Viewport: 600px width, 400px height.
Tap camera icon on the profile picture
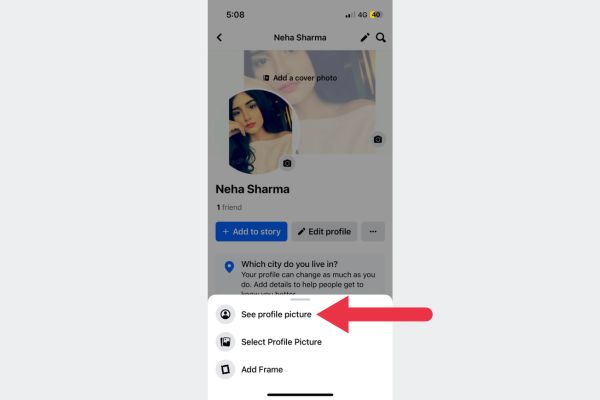pyautogui.click(x=287, y=163)
